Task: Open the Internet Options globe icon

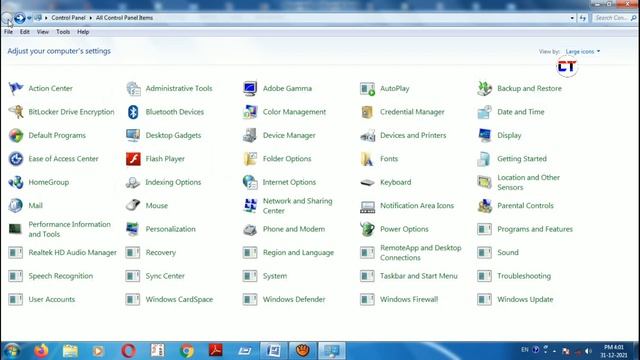Action: point(250,182)
